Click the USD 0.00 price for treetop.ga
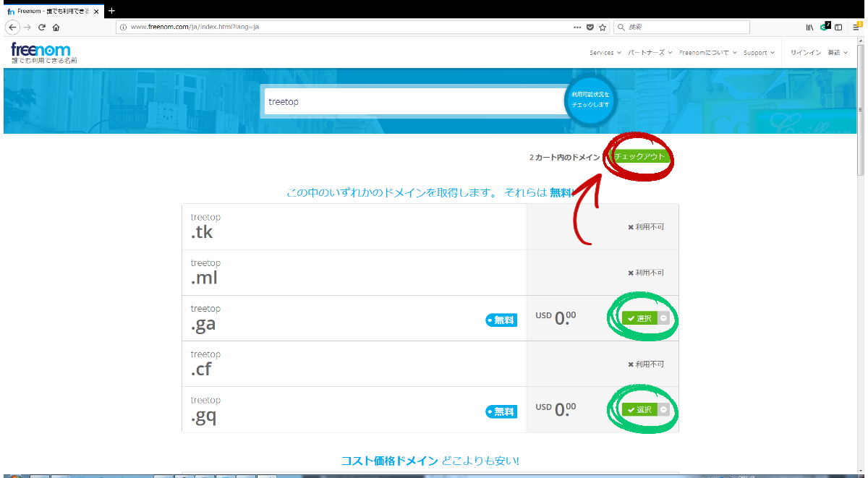The width and height of the screenshot is (868, 478). [556, 317]
